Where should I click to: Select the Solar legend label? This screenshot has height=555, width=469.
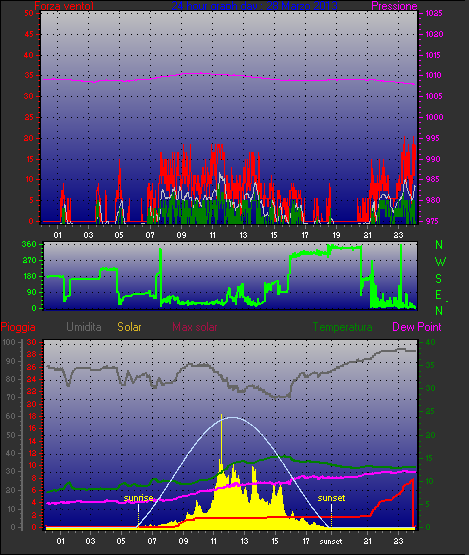tap(129, 327)
